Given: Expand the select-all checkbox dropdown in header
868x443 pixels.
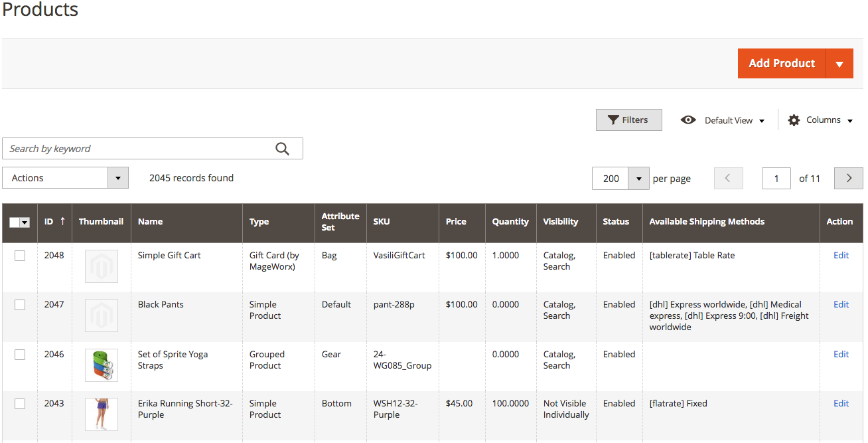Looking at the screenshot, I should pyautogui.click(x=25, y=222).
